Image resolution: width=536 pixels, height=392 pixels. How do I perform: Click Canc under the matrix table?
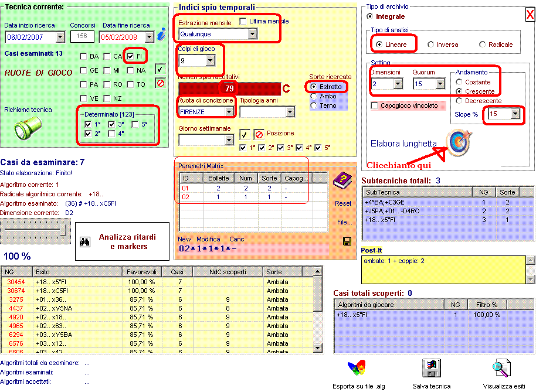point(236,240)
